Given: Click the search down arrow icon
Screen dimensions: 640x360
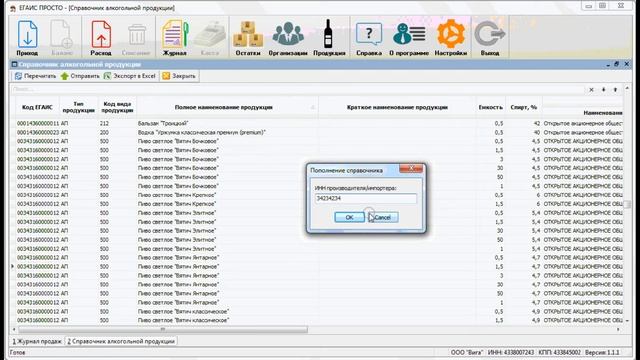Looking at the screenshot, I should (x=603, y=89).
